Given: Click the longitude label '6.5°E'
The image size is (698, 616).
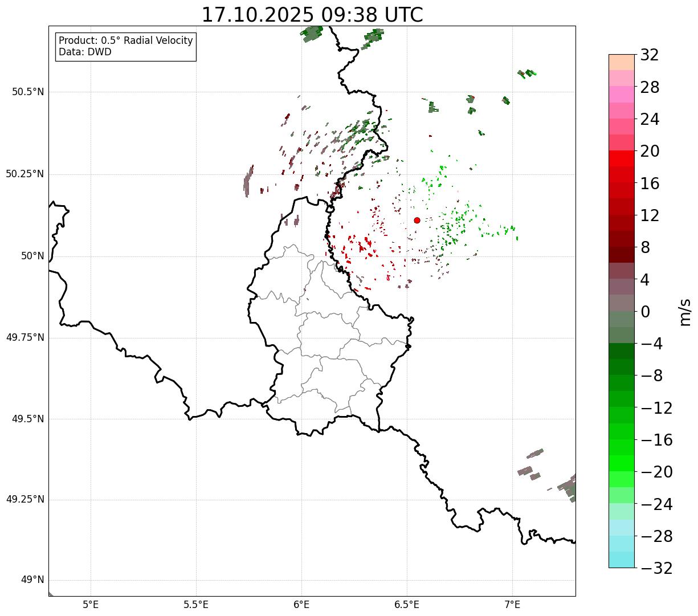Looking at the screenshot, I should (x=407, y=605).
